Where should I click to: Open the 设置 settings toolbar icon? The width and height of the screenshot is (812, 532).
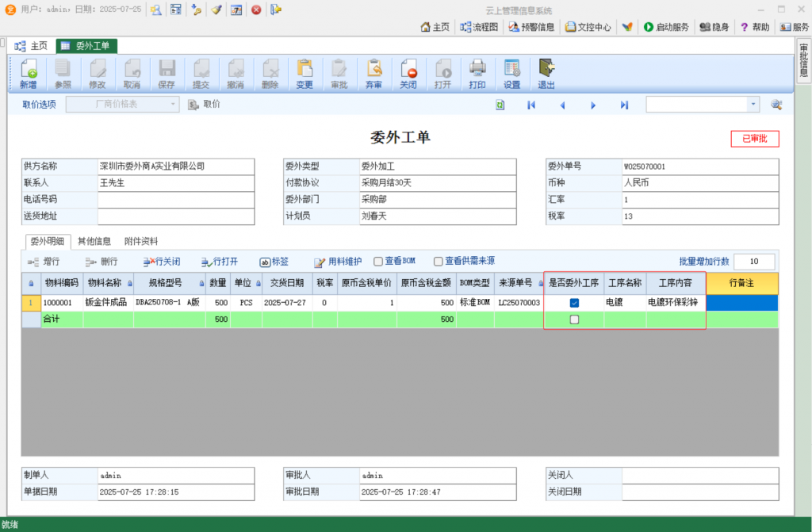pos(511,74)
